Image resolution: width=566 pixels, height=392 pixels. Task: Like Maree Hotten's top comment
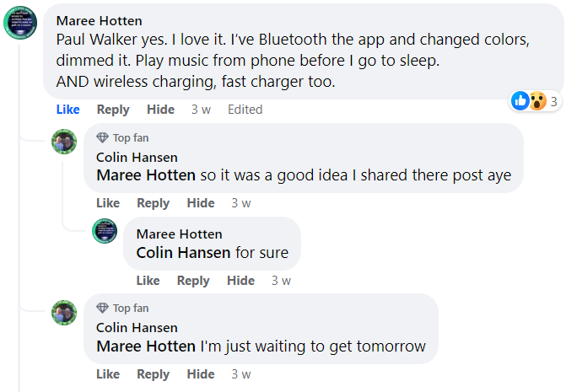pos(68,110)
